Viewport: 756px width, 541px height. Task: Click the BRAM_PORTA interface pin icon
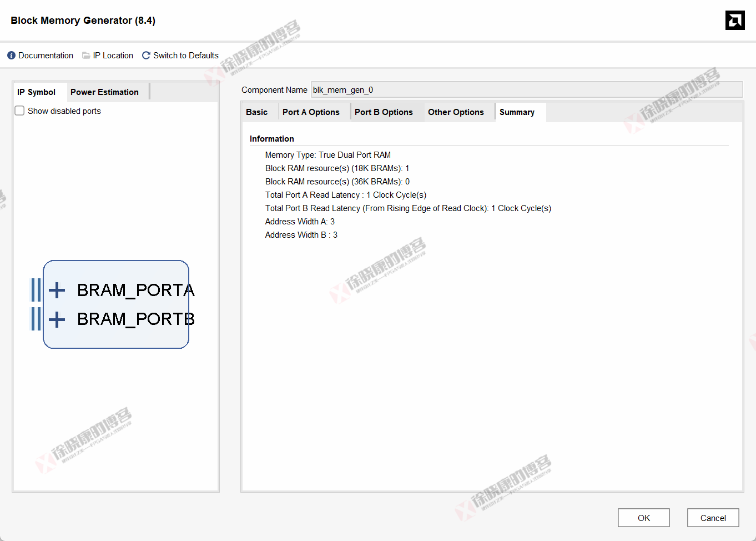tap(37, 289)
